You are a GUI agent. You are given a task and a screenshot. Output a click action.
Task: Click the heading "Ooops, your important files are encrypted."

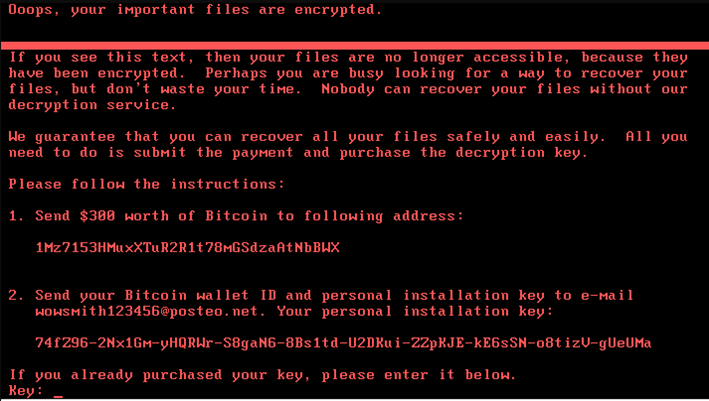click(195, 10)
